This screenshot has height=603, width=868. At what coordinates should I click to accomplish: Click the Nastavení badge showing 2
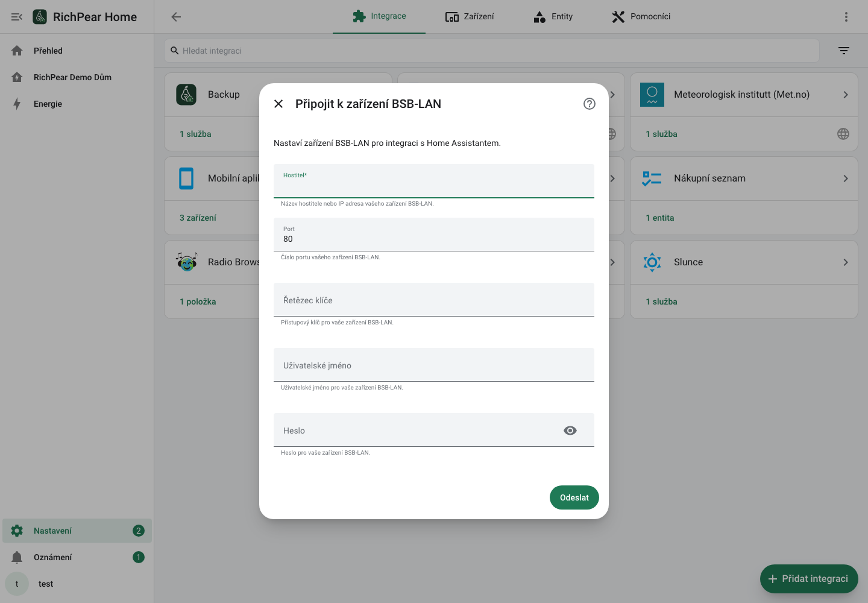[x=139, y=531]
